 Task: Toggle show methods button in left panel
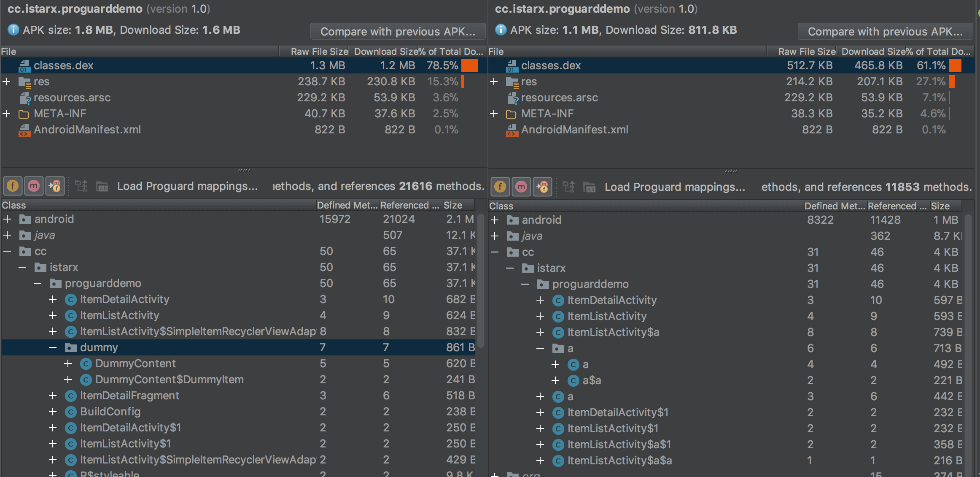point(34,186)
